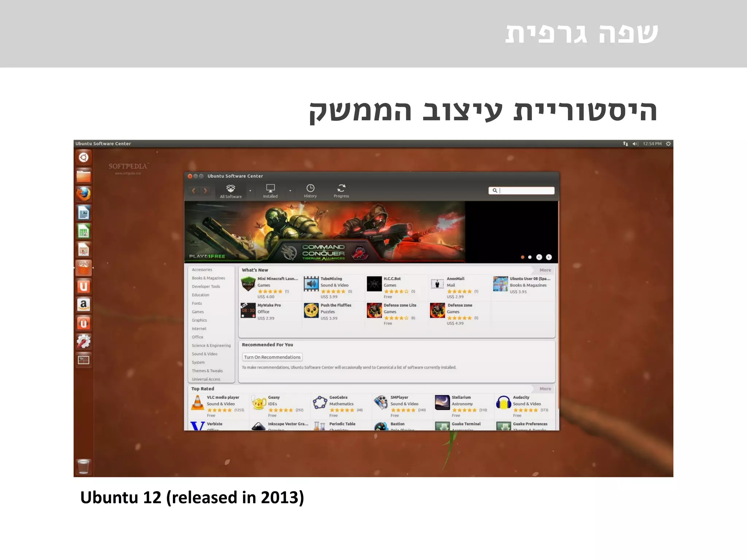Click More in the What's New section
The image size is (747, 560).
545,270
